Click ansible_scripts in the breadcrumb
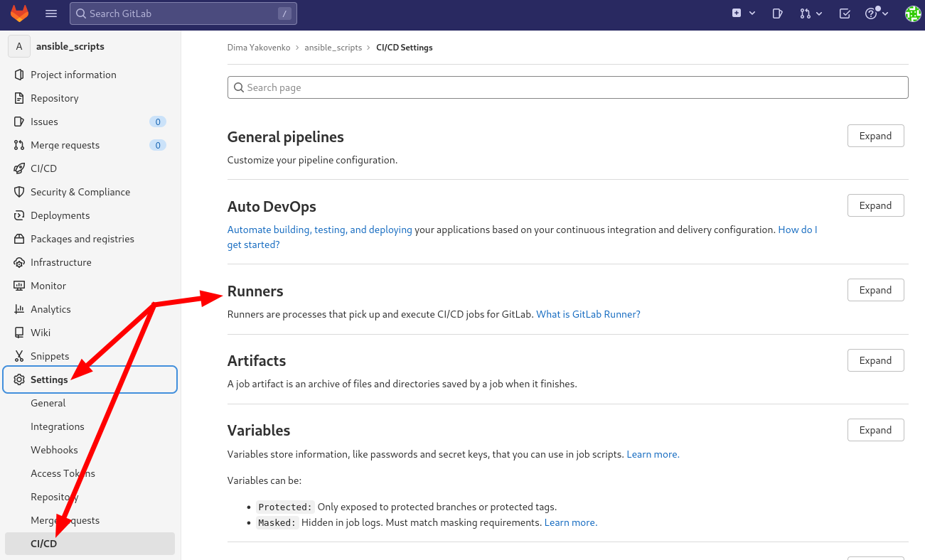 point(333,48)
